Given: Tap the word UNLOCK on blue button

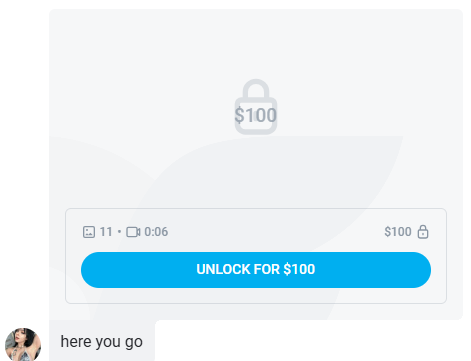Looking at the screenshot, I should click(x=223, y=269).
